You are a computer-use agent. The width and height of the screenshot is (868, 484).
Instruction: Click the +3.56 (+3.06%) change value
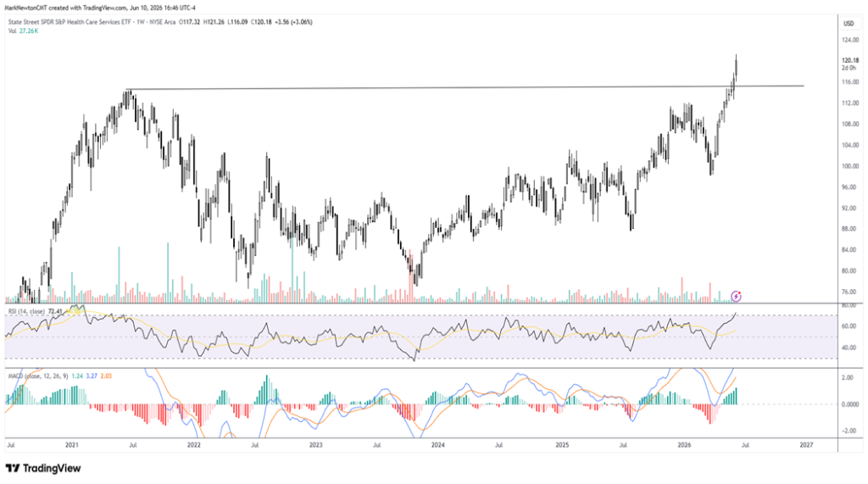point(293,22)
